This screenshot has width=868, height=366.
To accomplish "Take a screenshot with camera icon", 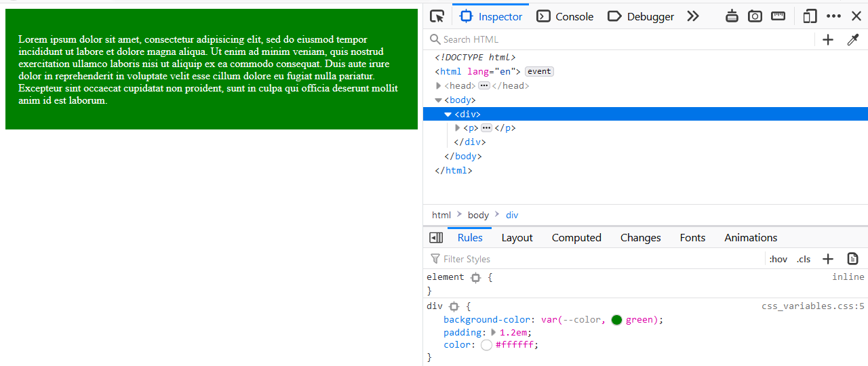I will pyautogui.click(x=755, y=16).
